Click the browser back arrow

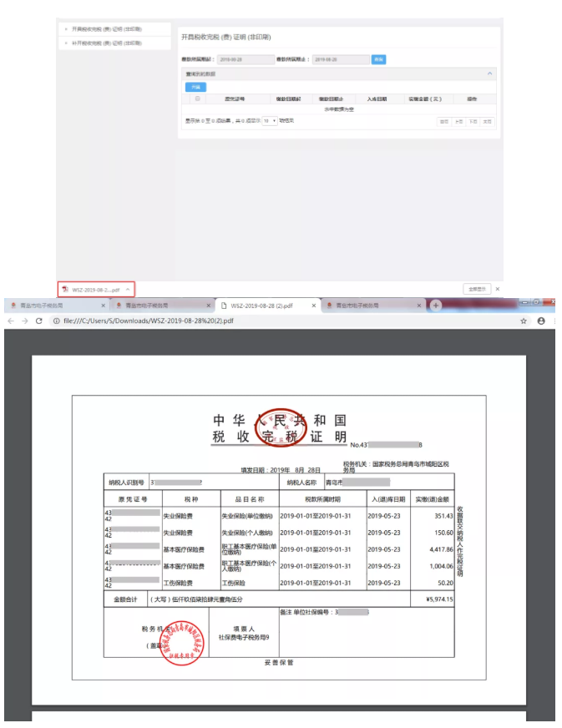click(10, 321)
